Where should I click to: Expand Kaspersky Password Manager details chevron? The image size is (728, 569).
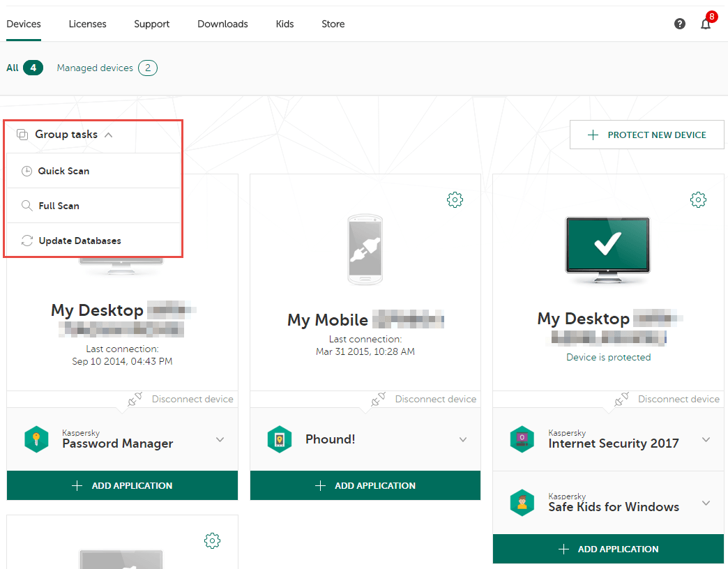[220, 439]
